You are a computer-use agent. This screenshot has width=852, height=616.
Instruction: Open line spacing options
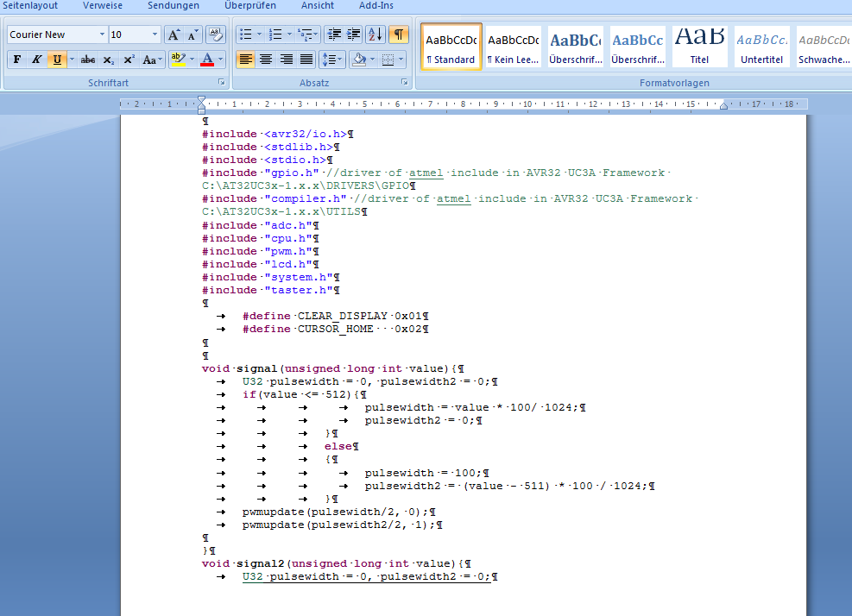[x=332, y=60]
